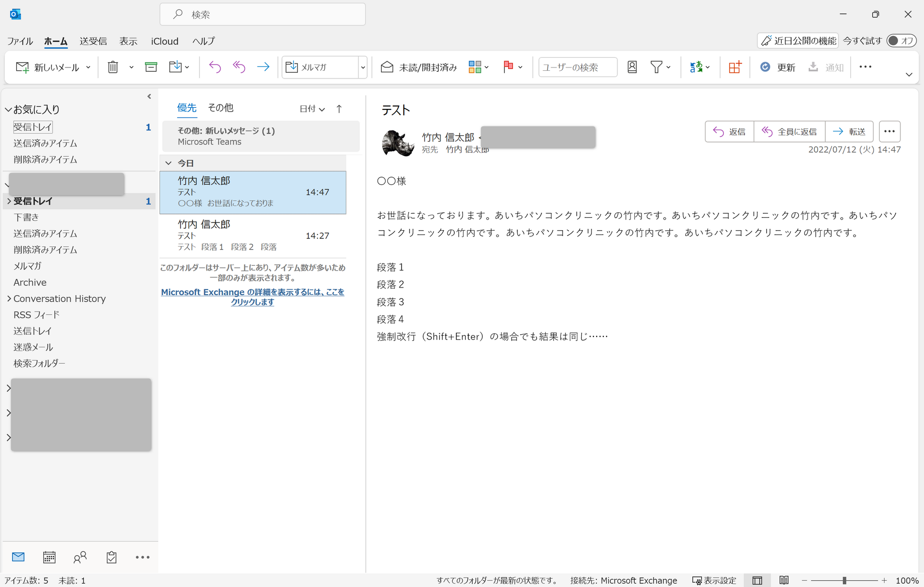924x587 pixels.
Task: Click the Get Add-ins grid icon
Action: (x=734, y=67)
